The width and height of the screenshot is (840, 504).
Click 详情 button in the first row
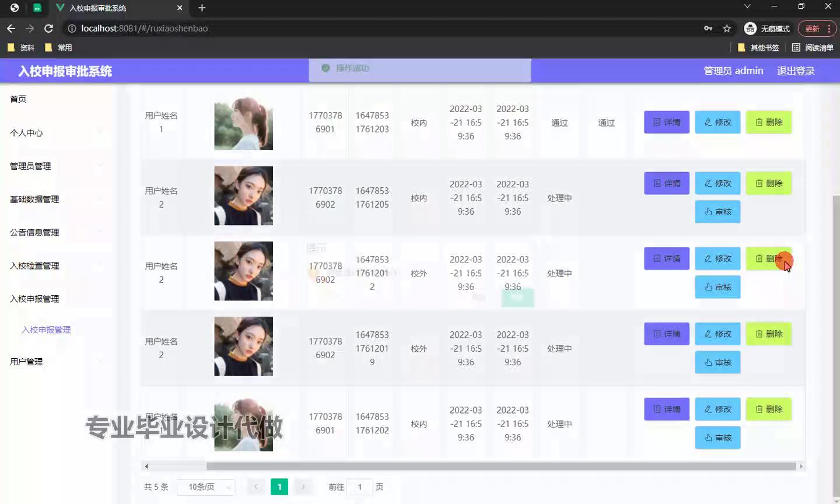point(666,123)
